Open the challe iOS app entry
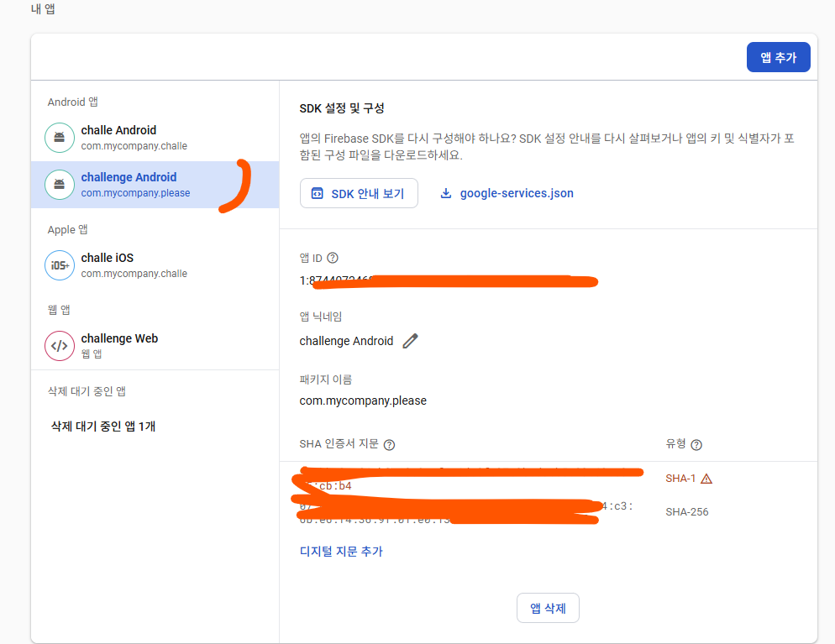 [x=155, y=265]
